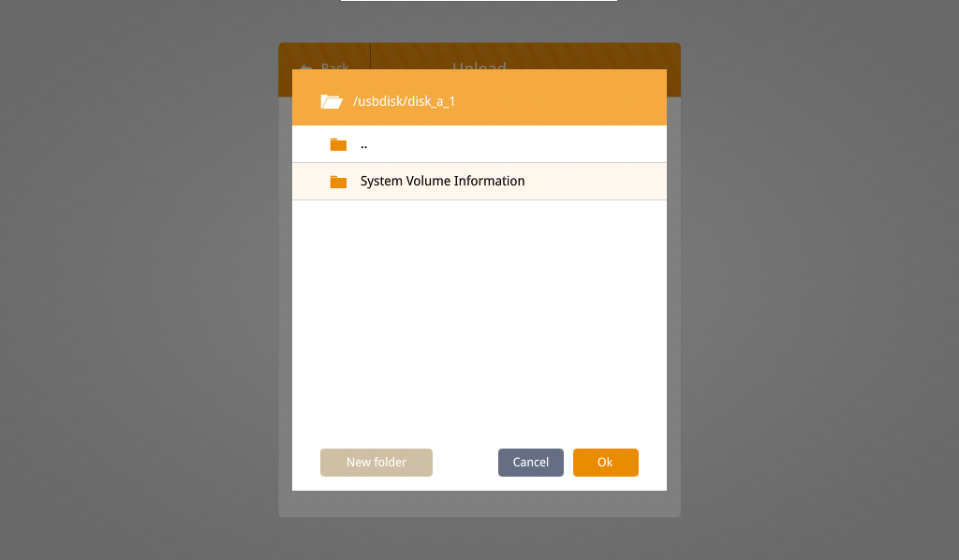The width and height of the screenshot is (959, 560).
Task: Click the folder icon of the ".." row
Action: (x=338, y=144)
